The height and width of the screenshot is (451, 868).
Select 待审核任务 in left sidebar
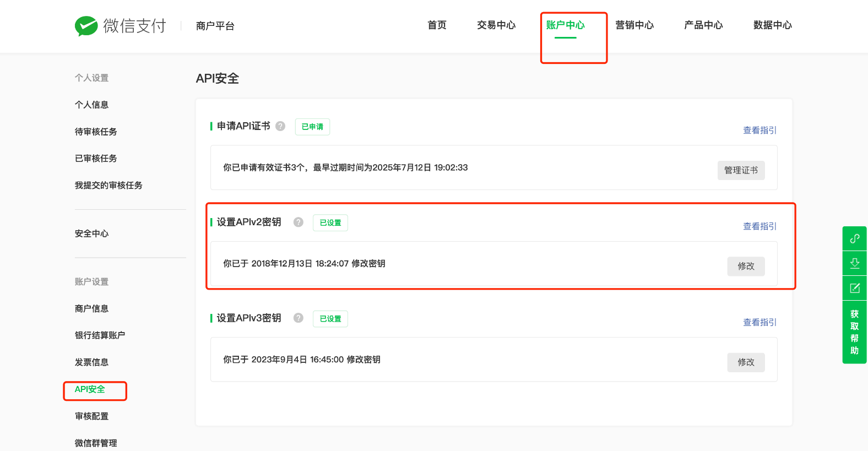pyautogui.click(x=96, y=132)
